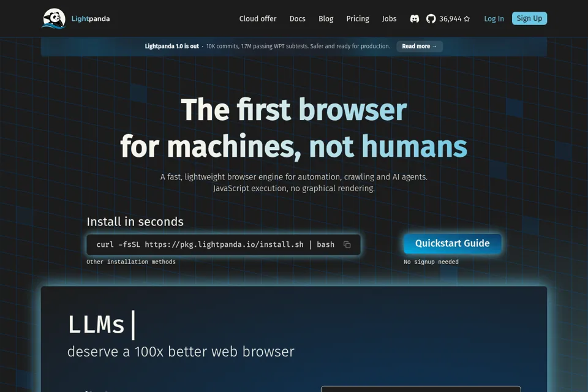Open the Discord icon link
588x392 pixels.
pos(415,19)
